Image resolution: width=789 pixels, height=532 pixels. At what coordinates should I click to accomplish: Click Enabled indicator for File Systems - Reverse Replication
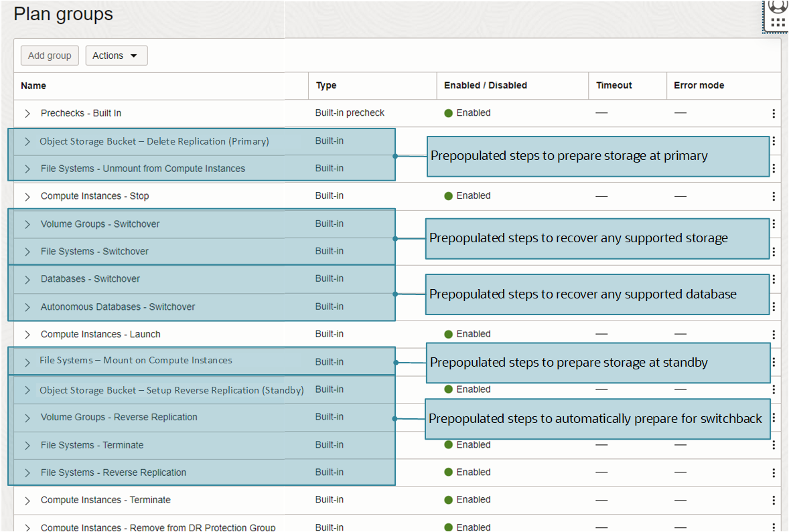click(468, 472)
